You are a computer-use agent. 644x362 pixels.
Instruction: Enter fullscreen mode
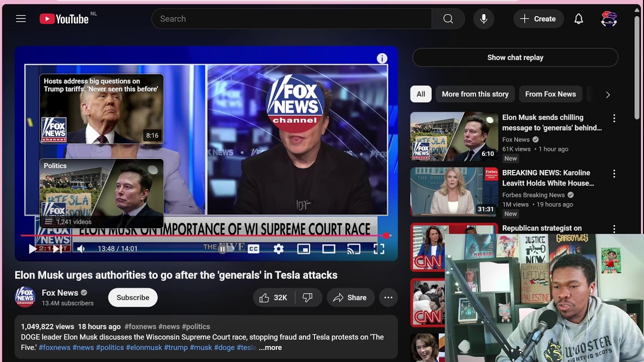379,248
